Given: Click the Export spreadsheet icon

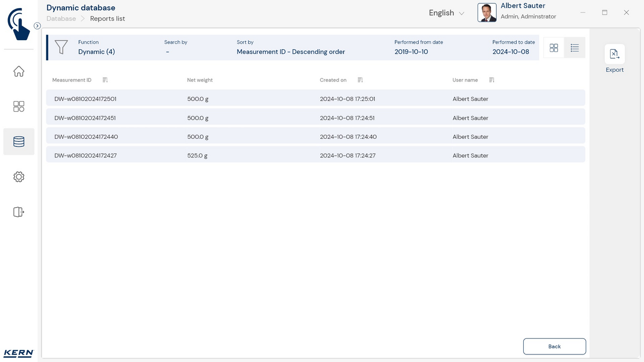Looking at the screenshot, I should (614, 54).
